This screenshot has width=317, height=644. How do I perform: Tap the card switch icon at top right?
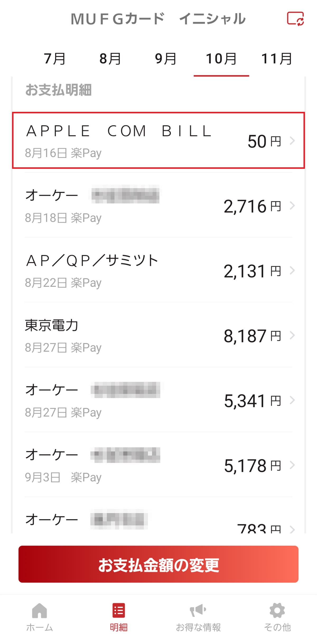[x=295, y=19]
